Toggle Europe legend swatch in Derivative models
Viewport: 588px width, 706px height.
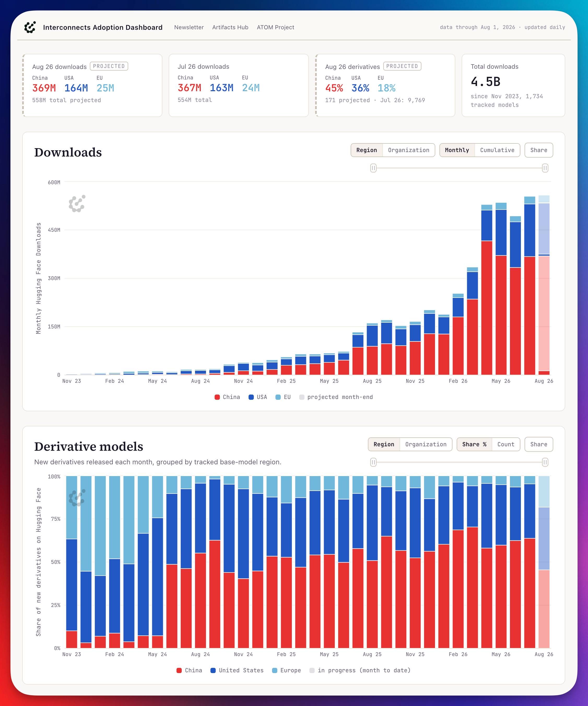pos(274,670)
